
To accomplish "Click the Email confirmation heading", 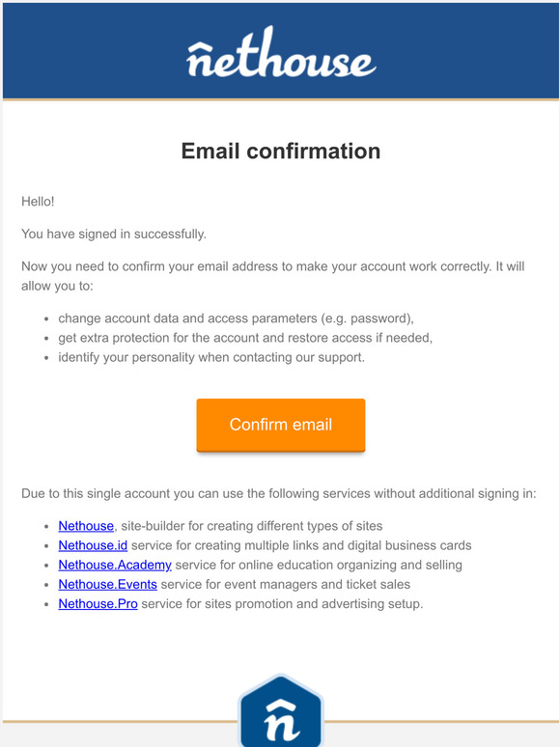I will coord(281,151).
